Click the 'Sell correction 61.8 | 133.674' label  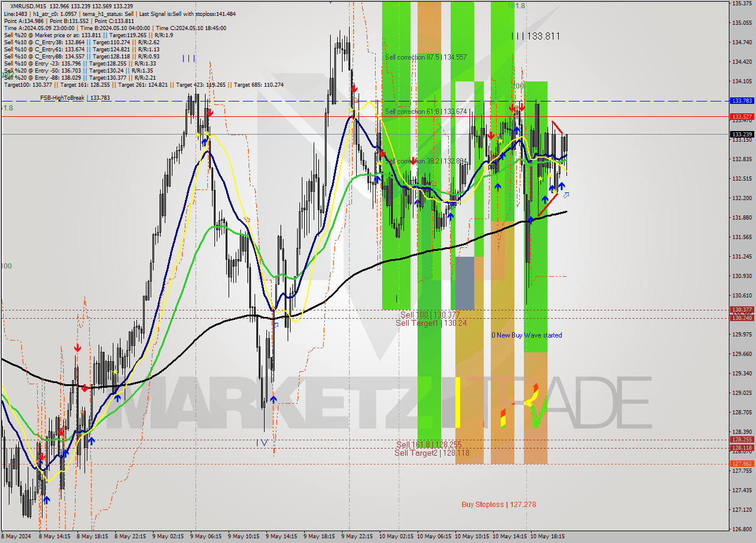pos(426,112)
